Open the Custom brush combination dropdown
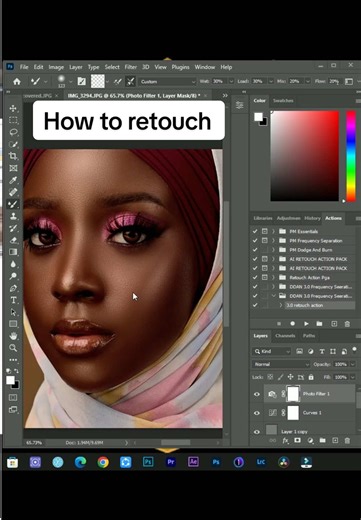361x520 pixels. pos(168,81)
